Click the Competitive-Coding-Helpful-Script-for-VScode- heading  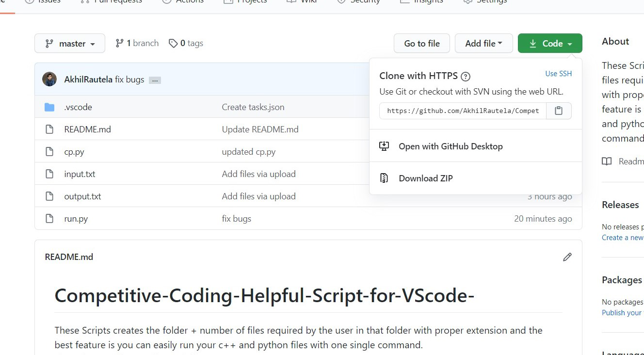coord(264,295)
